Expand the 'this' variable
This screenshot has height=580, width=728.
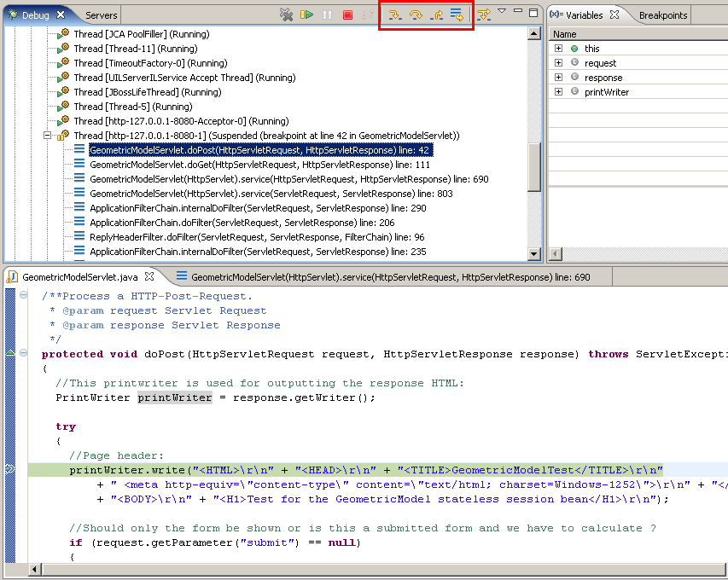(x=558, y=49)
